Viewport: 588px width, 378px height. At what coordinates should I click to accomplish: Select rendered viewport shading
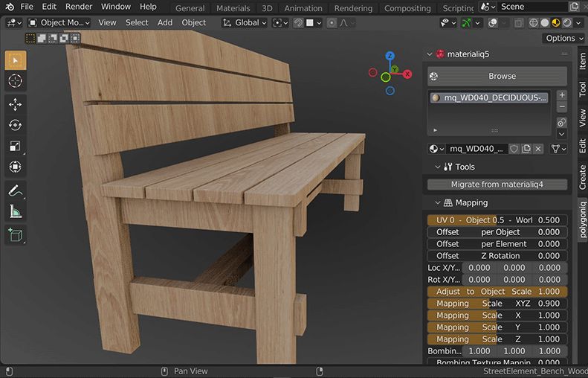tap(567, 23)
